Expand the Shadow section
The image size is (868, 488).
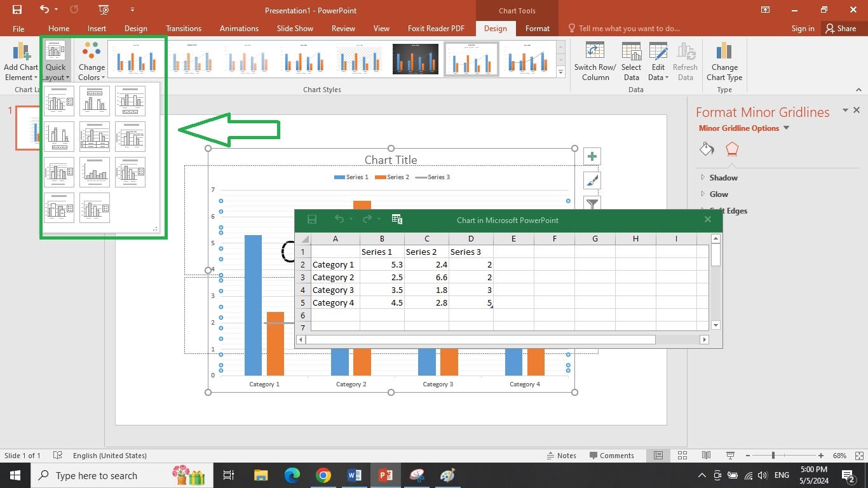tap(723, 178)
